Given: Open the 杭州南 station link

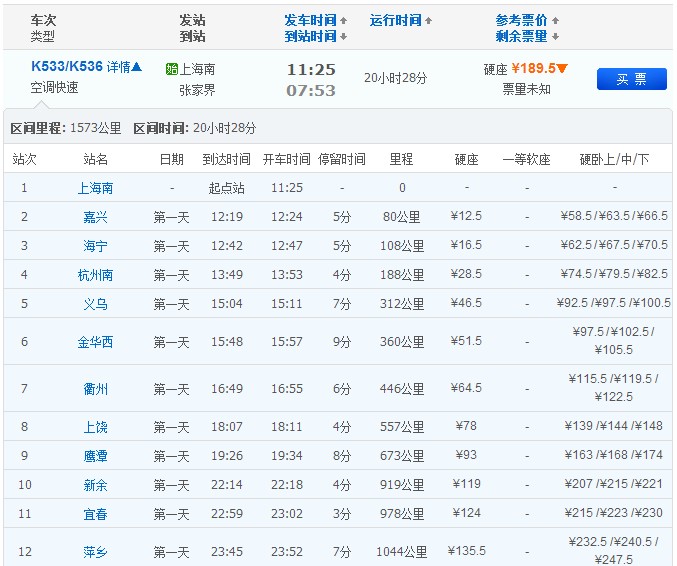Looking at the screenshot, I should [95, 275].
